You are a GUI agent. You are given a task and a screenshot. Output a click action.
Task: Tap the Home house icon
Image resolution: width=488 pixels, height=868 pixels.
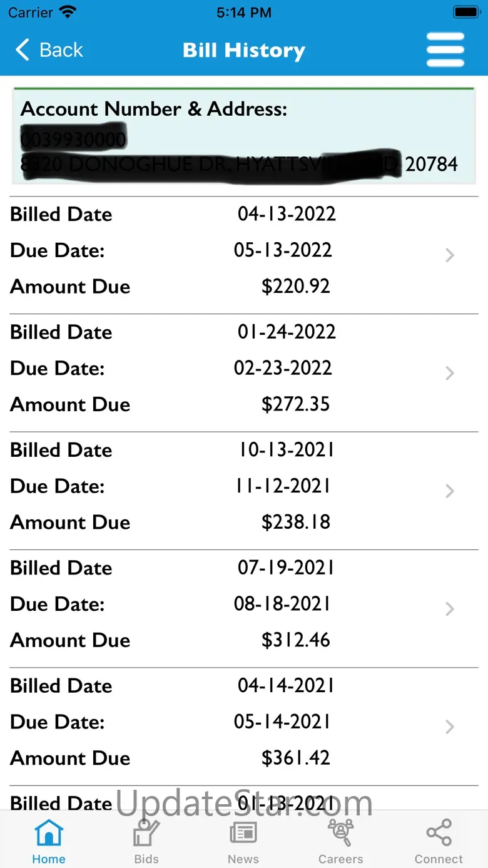click(x=49, y=833)
